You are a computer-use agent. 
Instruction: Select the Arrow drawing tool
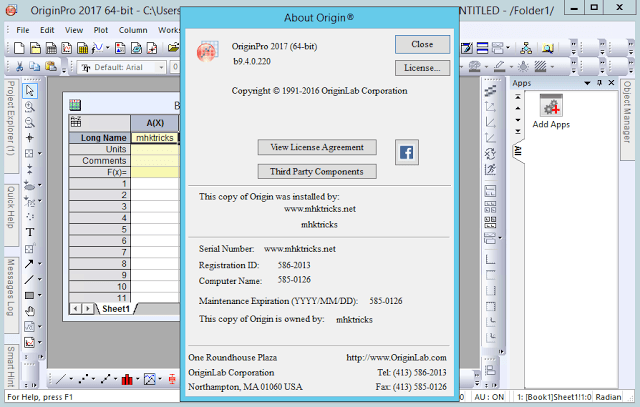[29, 264]
